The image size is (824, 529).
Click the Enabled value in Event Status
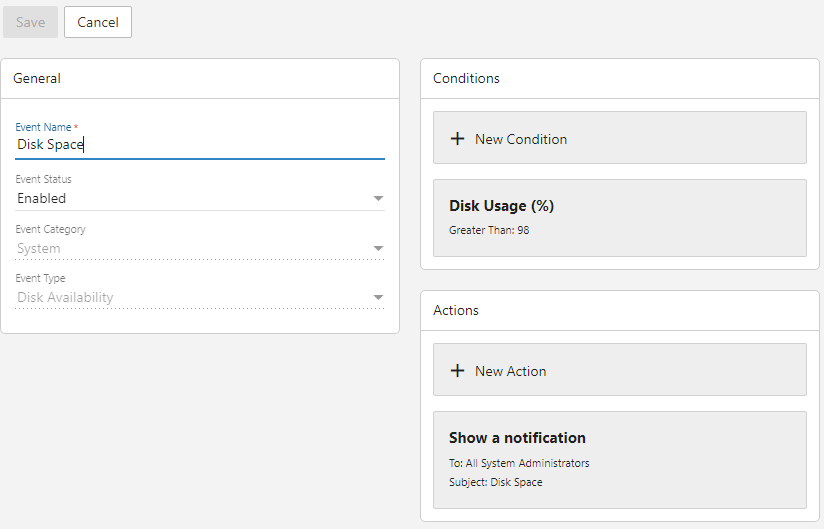[x=42, y=199]
